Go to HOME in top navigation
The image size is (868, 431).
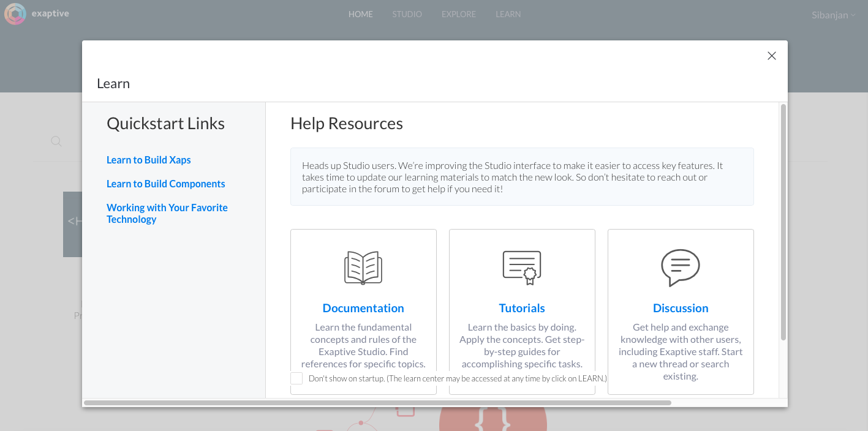click(361, 14)
